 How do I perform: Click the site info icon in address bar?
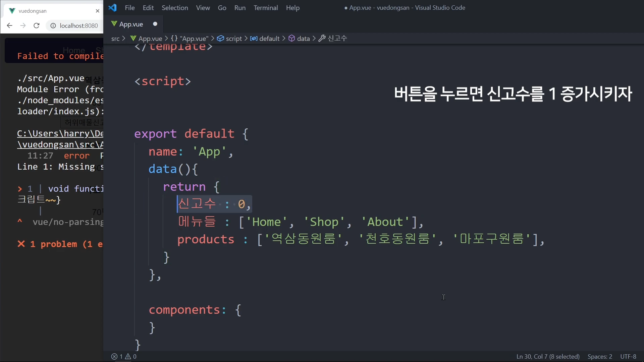coord(53,25)
